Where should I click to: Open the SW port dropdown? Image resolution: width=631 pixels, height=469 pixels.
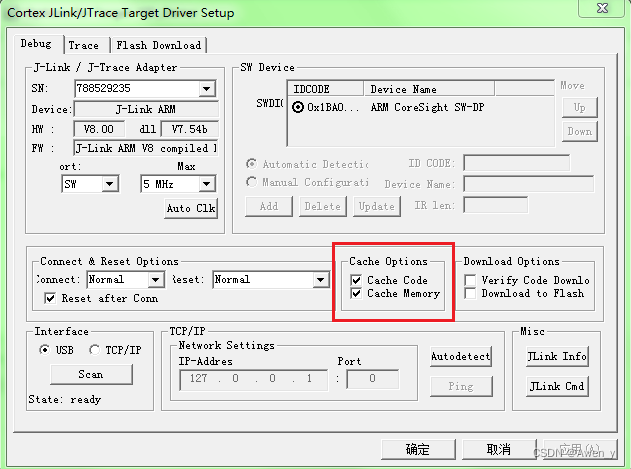(x=109, y=184)
